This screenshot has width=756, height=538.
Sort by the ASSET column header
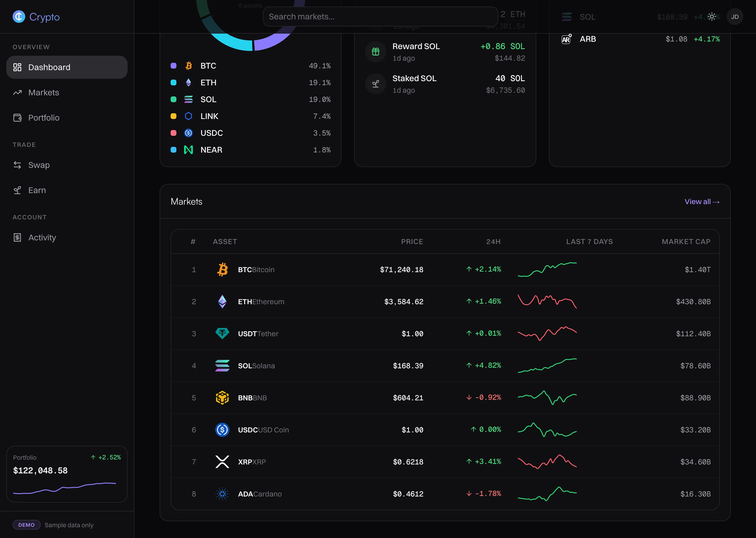225,242
